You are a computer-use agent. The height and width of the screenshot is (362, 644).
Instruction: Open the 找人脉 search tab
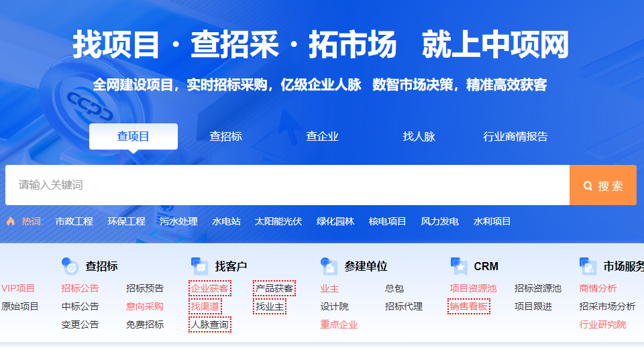coord(419,136)
